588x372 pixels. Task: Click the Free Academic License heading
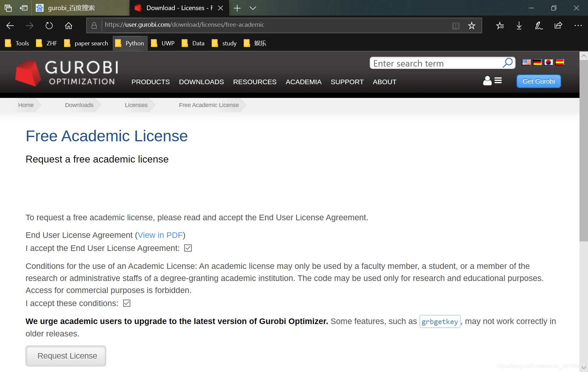(x=107, y=136)
